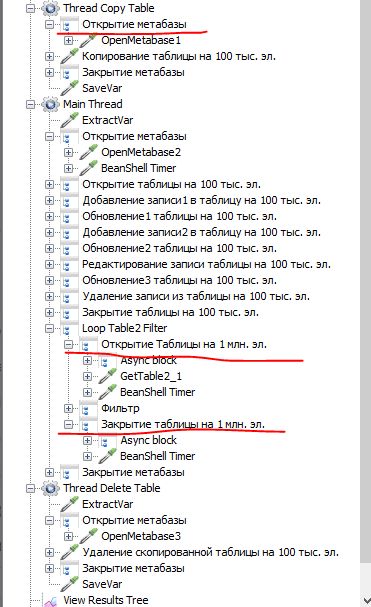371x607 pixels.
Task: Select Обновление2 таблицы на 100 тыс. эл. label
Action: [x=179, y=248]
